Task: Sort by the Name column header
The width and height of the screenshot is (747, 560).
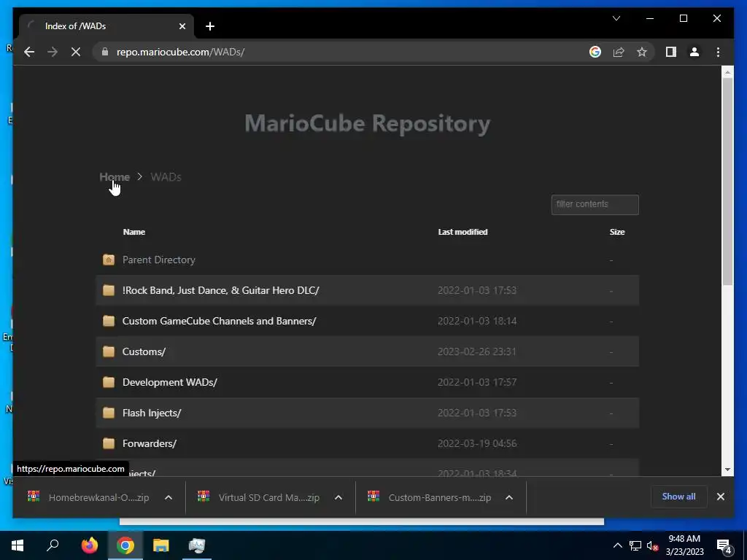Action: [x=134, y=232]
